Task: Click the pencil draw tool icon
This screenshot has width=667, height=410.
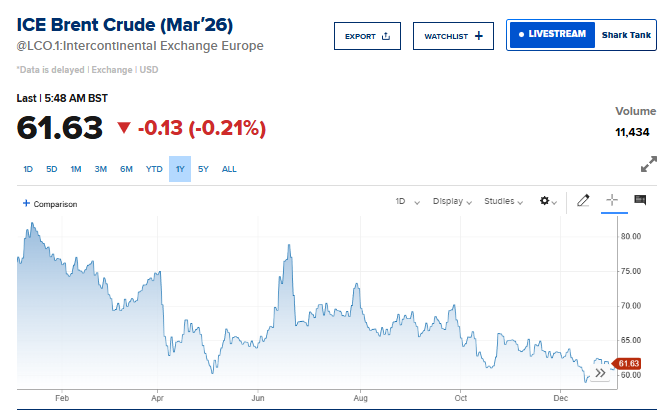Action: pyautogui.click(x=584, y=201)
